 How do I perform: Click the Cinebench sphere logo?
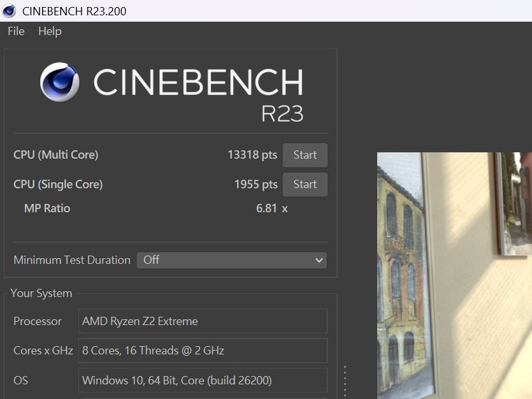(60, 82)
